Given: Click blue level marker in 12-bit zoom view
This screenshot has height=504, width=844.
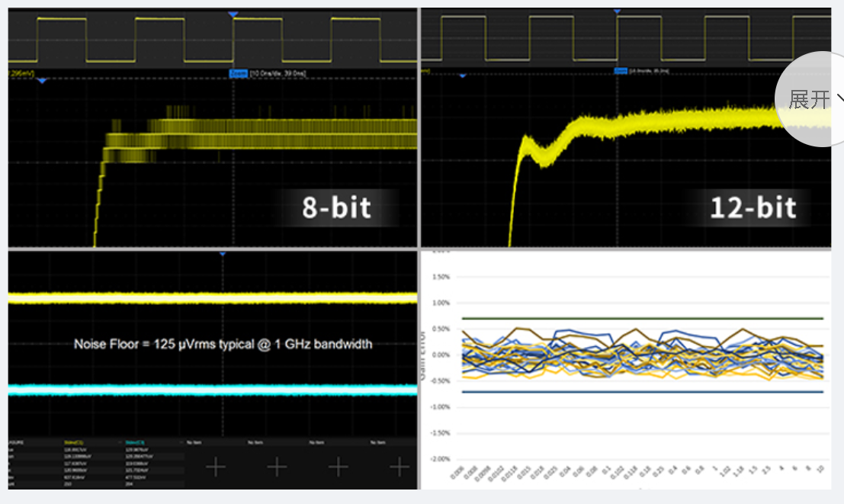Looking at the screenshot, I should pyautogui.click(x=461, y=75).
